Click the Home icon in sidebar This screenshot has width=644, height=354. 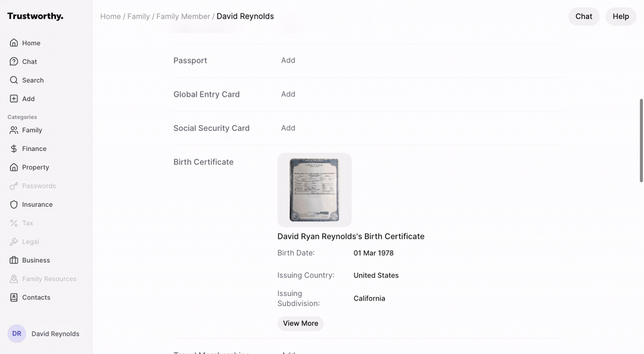14,43
